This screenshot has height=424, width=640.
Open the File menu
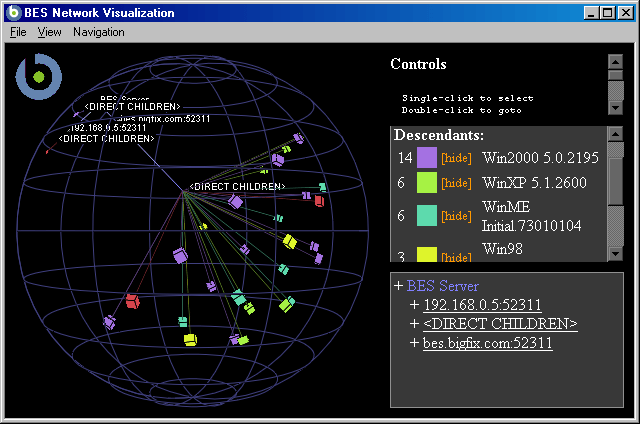(18, 32)
